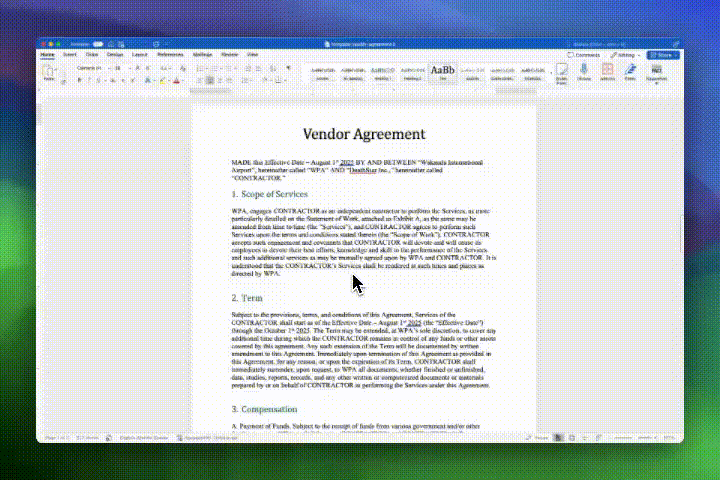
Task: Open the borders dropdown
Action: coord(280,80)
